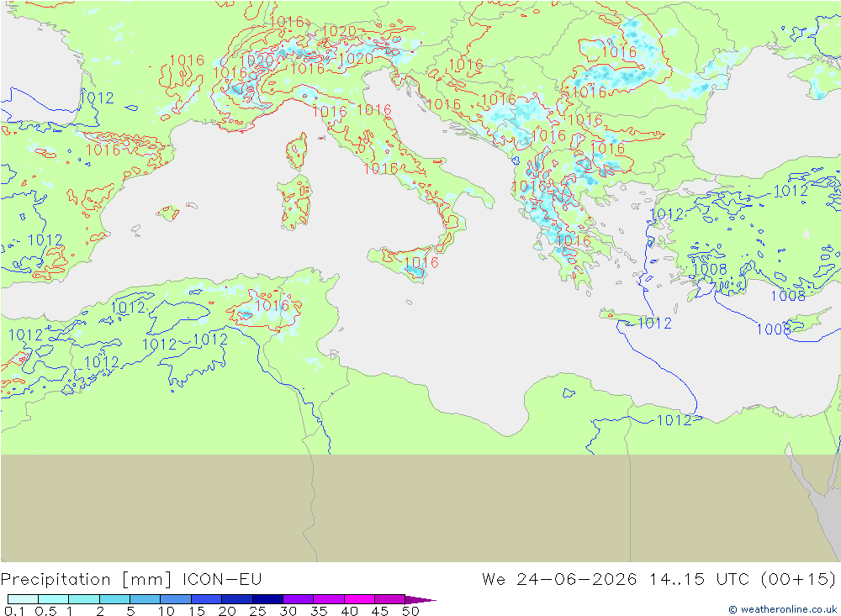Click the '50' legend scale value

[x=410, y=611]
